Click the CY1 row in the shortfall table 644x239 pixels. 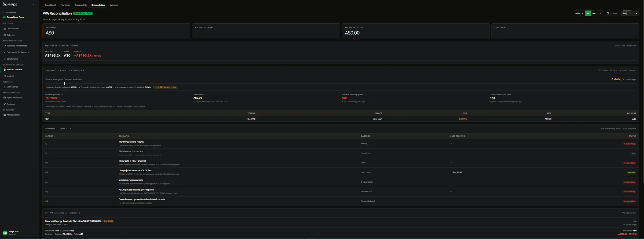(341, 119)
